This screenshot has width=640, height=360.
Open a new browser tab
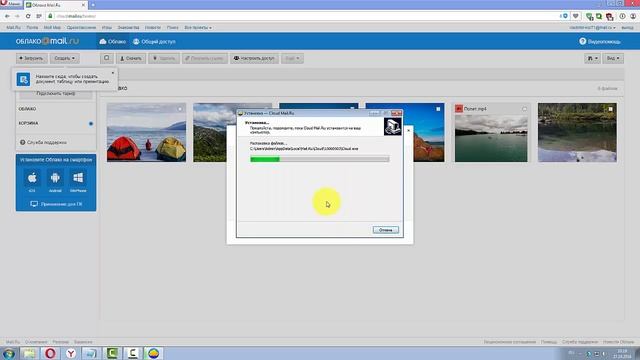[93, 5]
